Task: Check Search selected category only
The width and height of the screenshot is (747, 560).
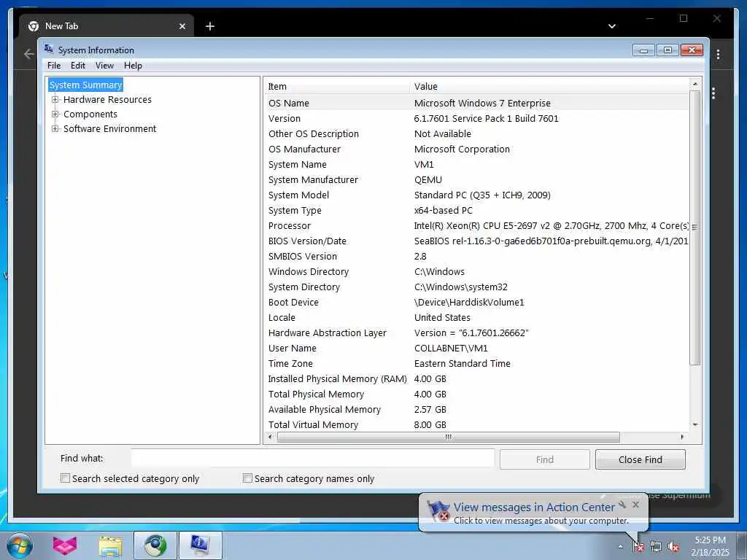Action: coord(65,478)
